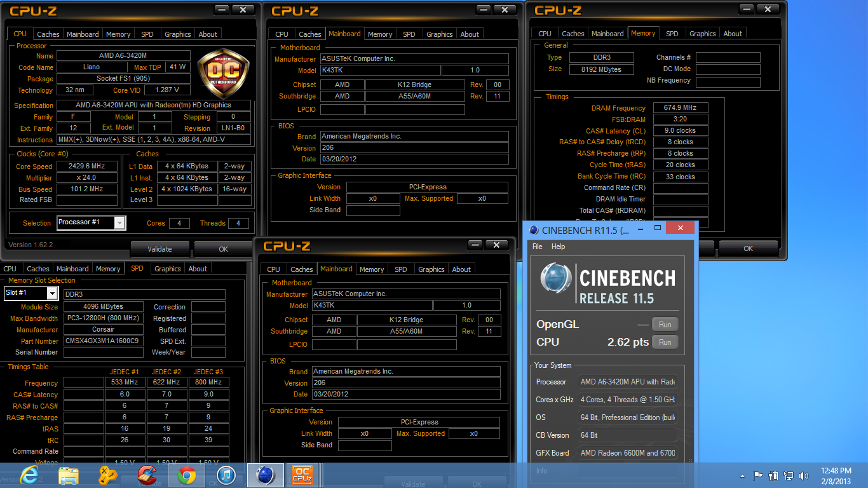
Task: Check the battery power tray icon
Action: click(773, 475)
